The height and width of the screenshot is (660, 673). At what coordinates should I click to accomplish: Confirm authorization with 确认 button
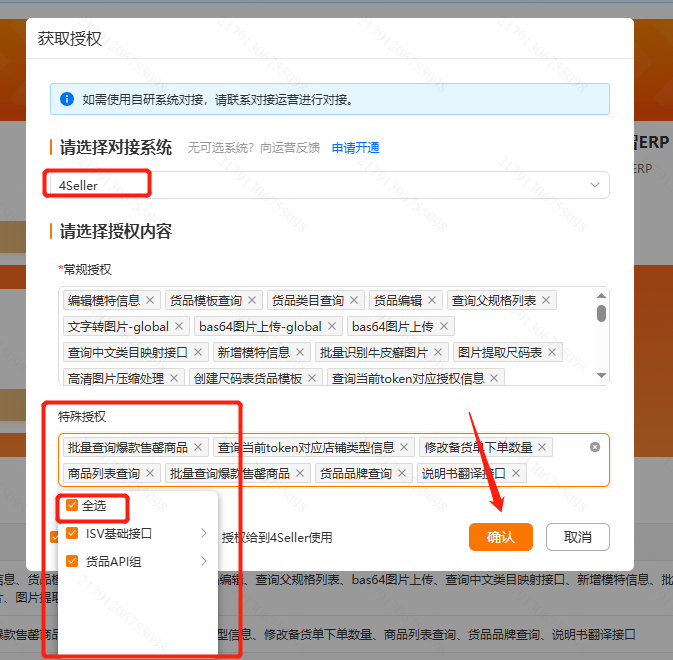(x=501, y=537)
